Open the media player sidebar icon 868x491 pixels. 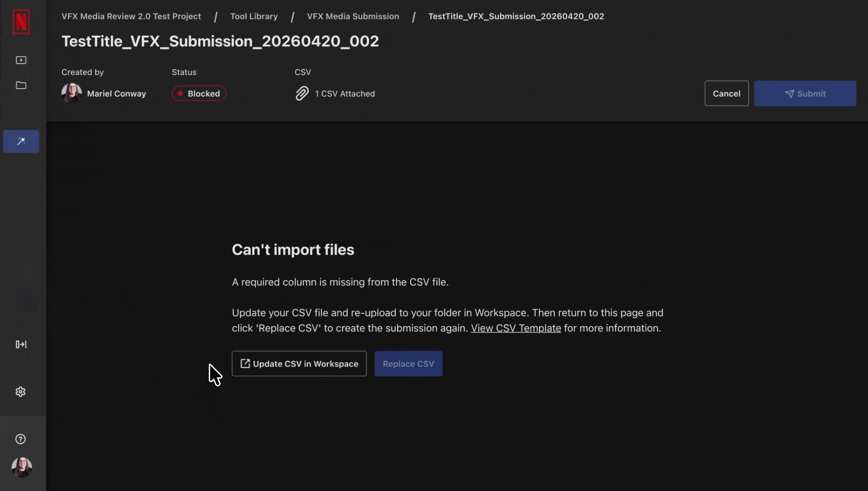pyautogui.click(x=21, y=60)
